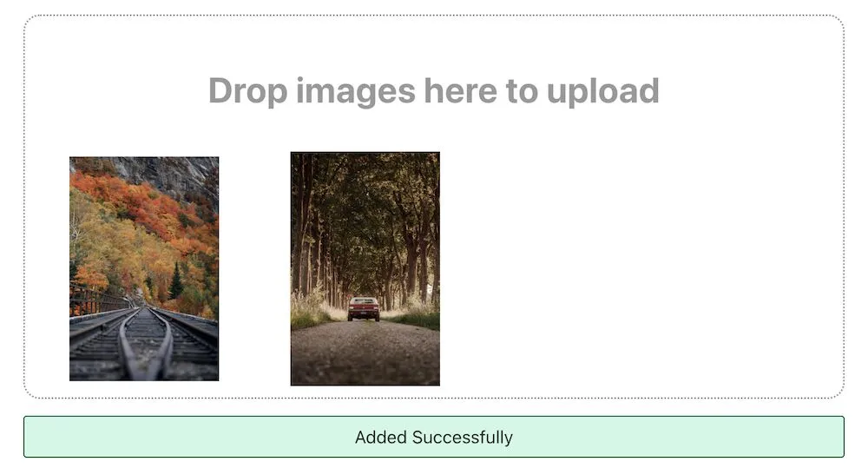This screenshot has width=868, height=475.
Task: Click the word 'Added' in the green banner
Action: point(381,438)
